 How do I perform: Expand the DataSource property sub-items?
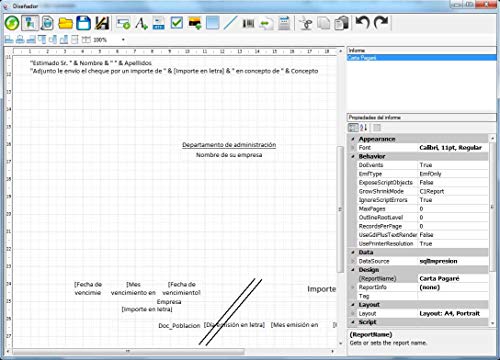(353, 261)
